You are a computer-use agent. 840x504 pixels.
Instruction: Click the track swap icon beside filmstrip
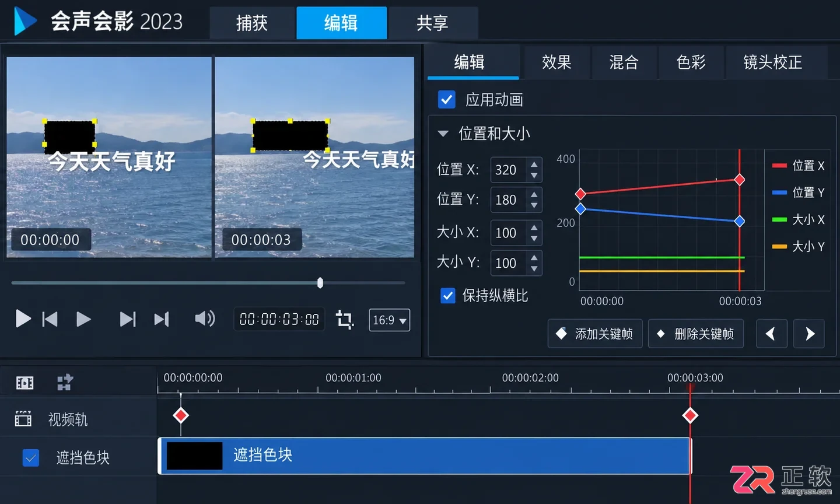65,383
